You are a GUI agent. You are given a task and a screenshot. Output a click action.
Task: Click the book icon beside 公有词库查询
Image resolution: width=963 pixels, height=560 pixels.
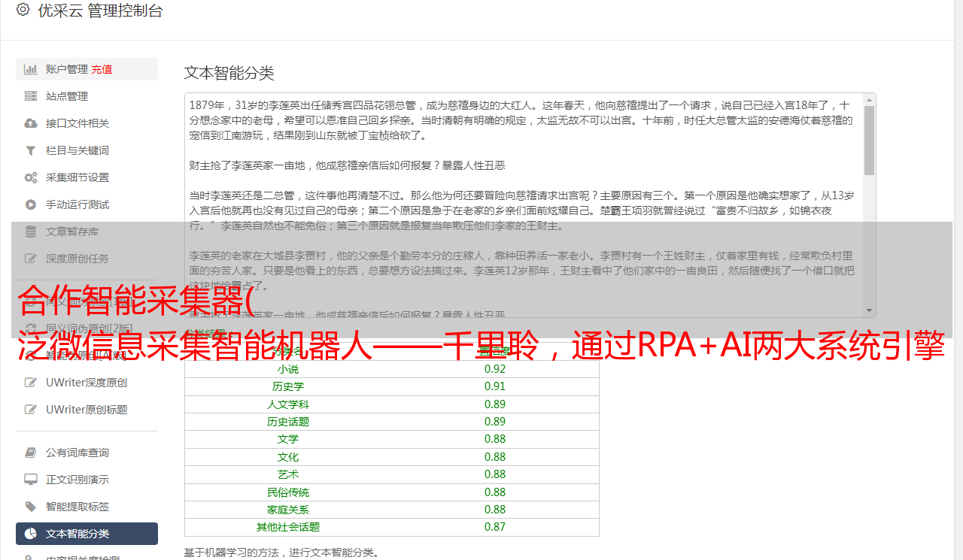pyautogui.click(x=31, y=453)
